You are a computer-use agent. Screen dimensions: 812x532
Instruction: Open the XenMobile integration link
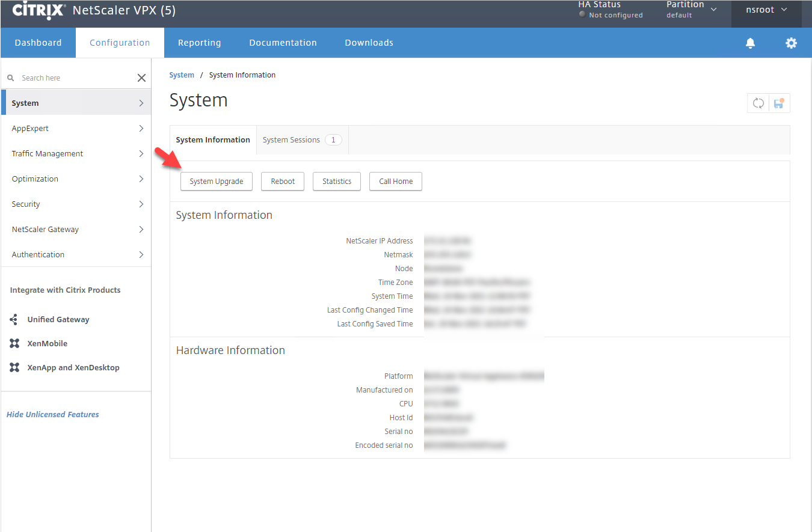pos(48,343)
